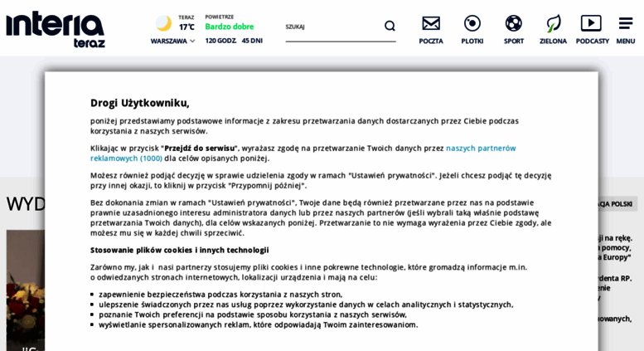Click the Zielona label
This screenshot has width=644, height=351.
[553, 41]
